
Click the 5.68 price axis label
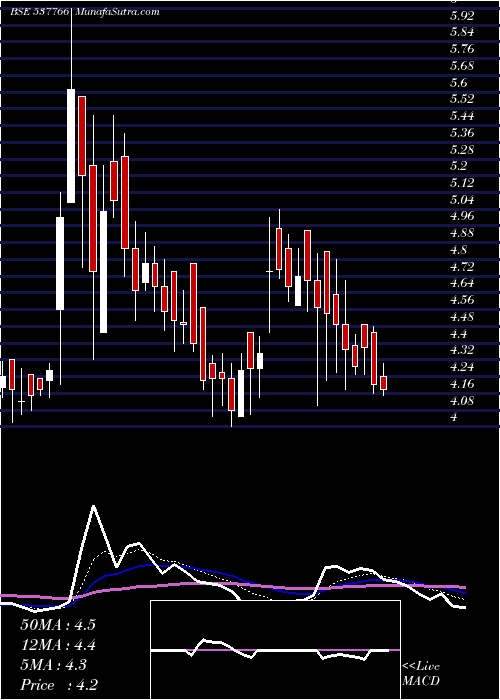point(462,66)
